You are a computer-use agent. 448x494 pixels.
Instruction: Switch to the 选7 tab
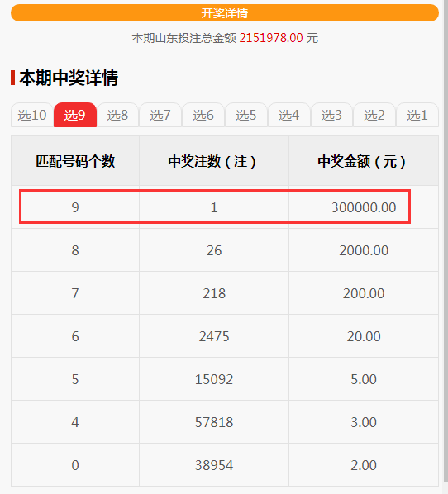click(160, 115)
